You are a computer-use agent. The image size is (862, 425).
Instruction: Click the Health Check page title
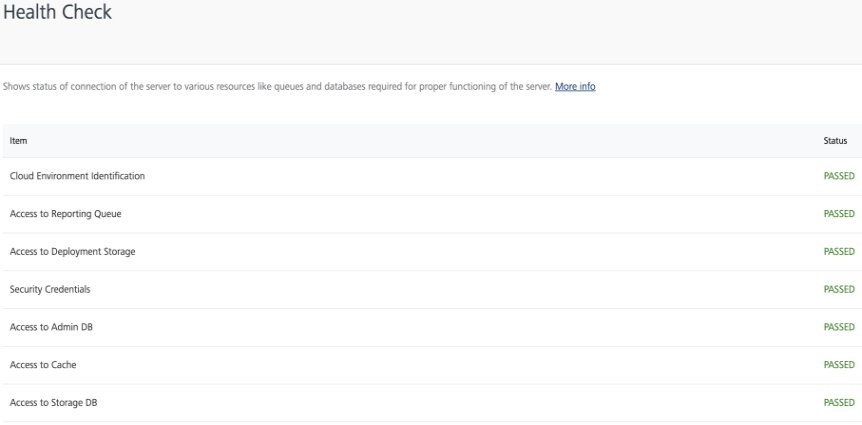click(x=56, y=13)
